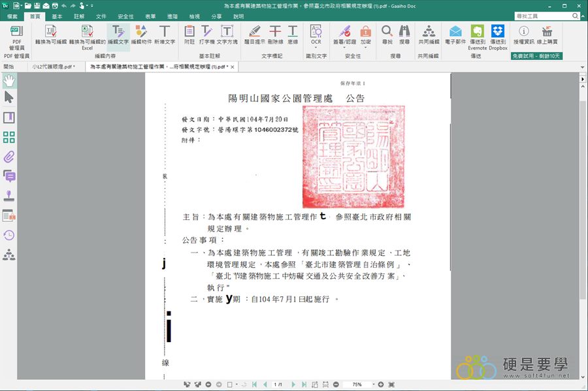Screen dimensions: 588x391
Task: Select the highlight (醒目提示) tool
Action: click(x=255, y=35)
